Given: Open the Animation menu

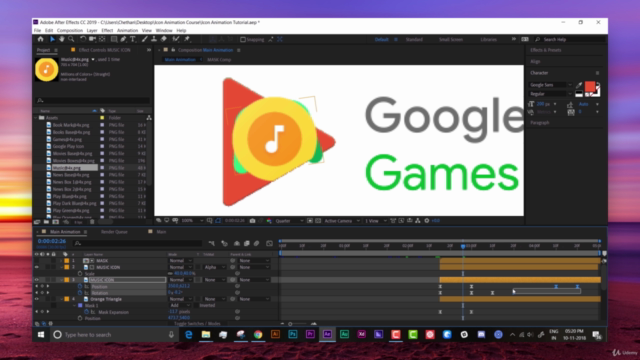Looking at the screenshot, I should point(127,31).
